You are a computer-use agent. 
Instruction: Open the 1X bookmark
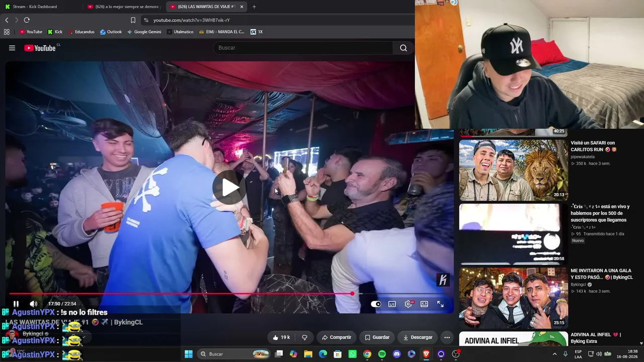click(x=257, y=32)
